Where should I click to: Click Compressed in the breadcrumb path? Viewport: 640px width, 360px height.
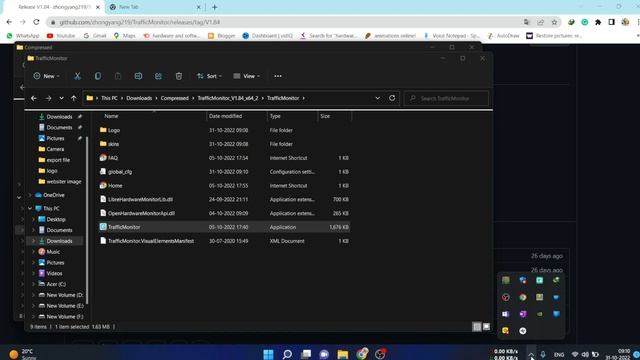(174, 98)
